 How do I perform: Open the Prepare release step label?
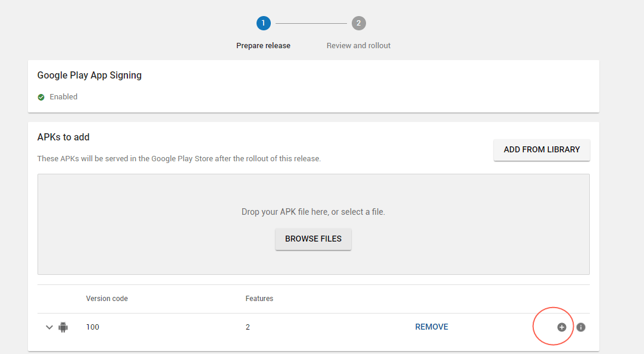[x=263, y=45]
